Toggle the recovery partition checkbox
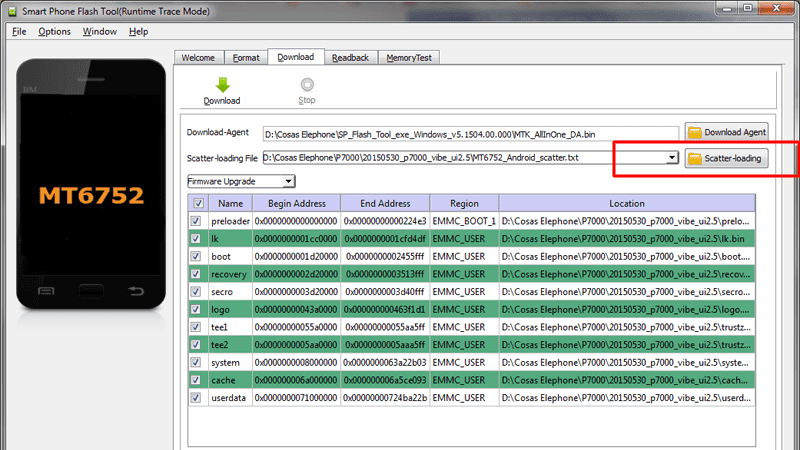 point(196,274)
